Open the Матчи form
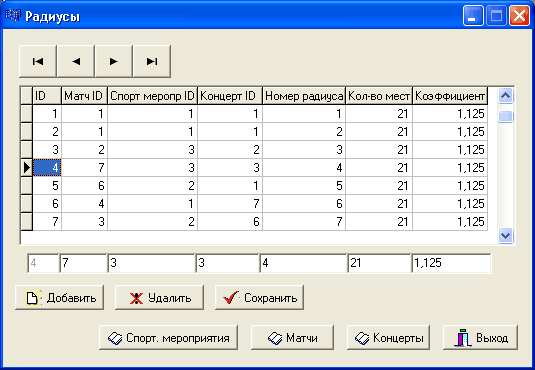Viewport: 535px width, 370px height. click(x=292, y=338)
